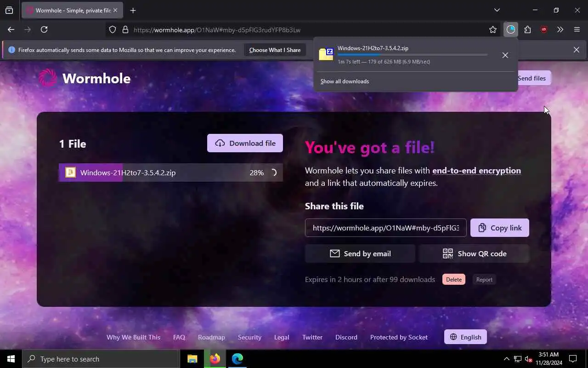Open the muted volume tray icon
The width and height of the screenshot is (588, 368).
(x=528, y=359)
